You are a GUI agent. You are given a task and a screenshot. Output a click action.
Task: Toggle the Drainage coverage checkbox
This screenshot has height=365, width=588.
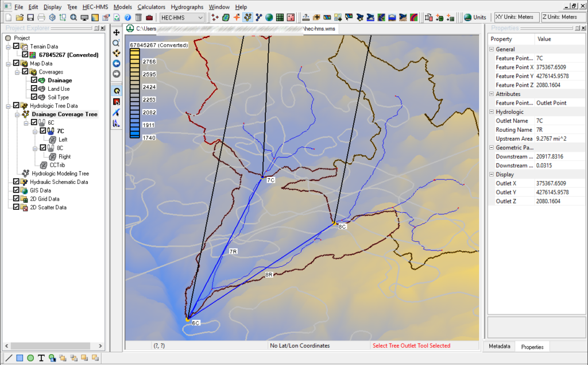[34, 80]
